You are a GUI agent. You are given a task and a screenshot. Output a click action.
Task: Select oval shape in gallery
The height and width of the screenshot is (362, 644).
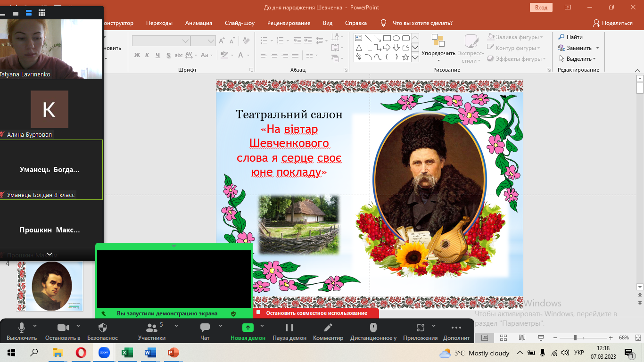396,38
